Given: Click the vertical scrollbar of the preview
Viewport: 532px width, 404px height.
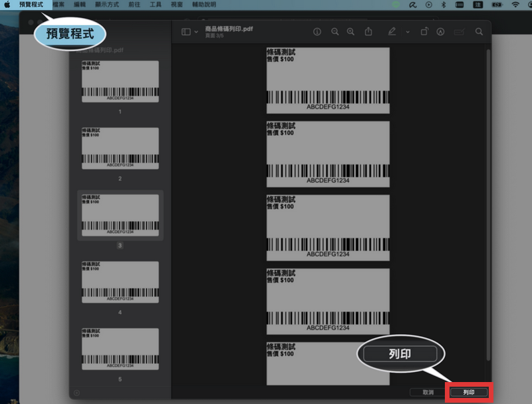Looking at the screenshot, I should (489, 205).
